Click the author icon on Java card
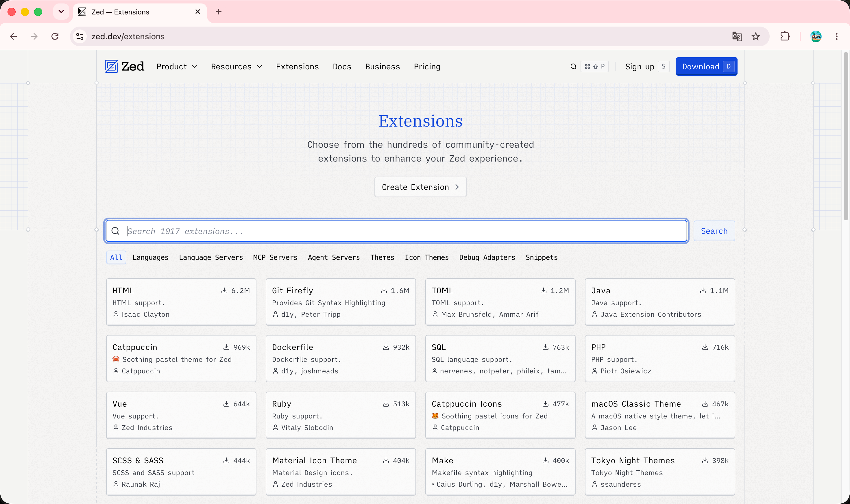The height and width of the screenshot is (504, 850). point(594,314)
